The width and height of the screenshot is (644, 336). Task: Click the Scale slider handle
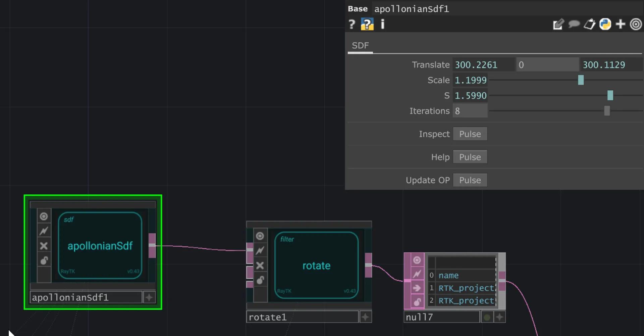click(x=581, y=80)
